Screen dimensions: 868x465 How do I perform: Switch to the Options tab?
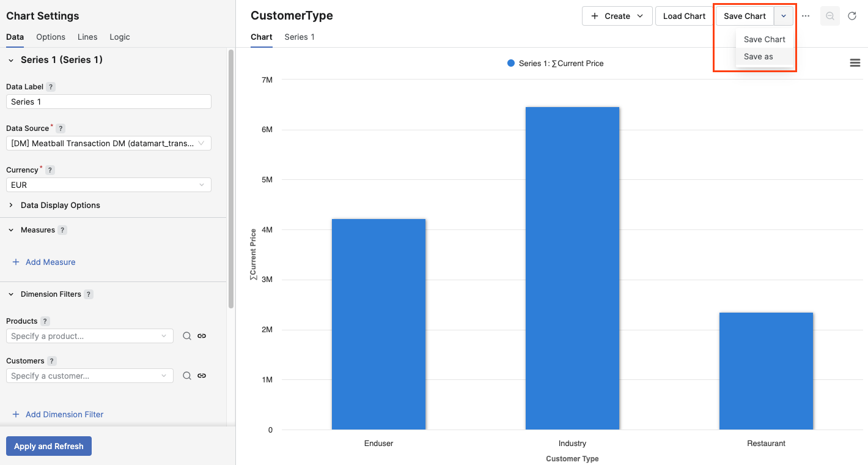click(51, 37)
